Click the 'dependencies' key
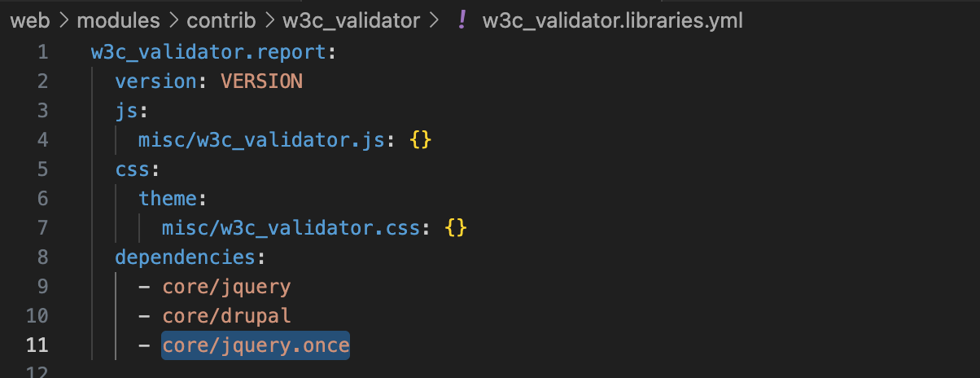This screenshot has width=980, height=378. click(x=185, y=257)
